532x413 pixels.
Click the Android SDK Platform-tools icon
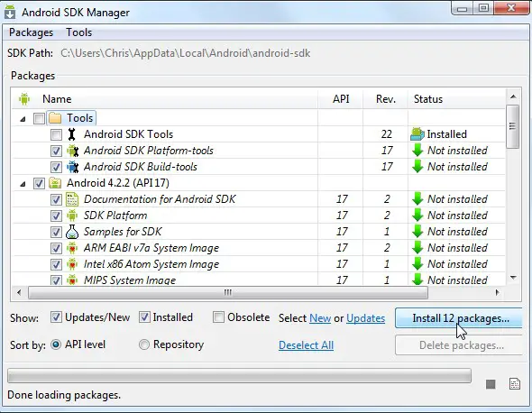tap(73, 151)
